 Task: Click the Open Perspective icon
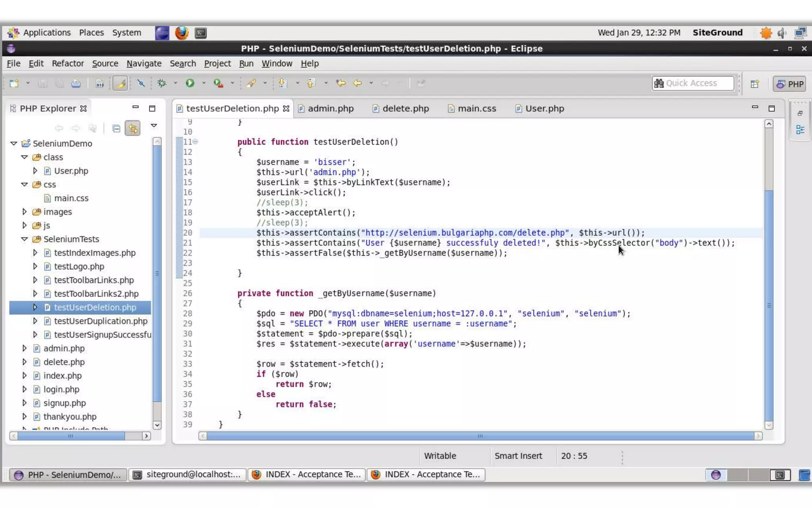[755, 84]
